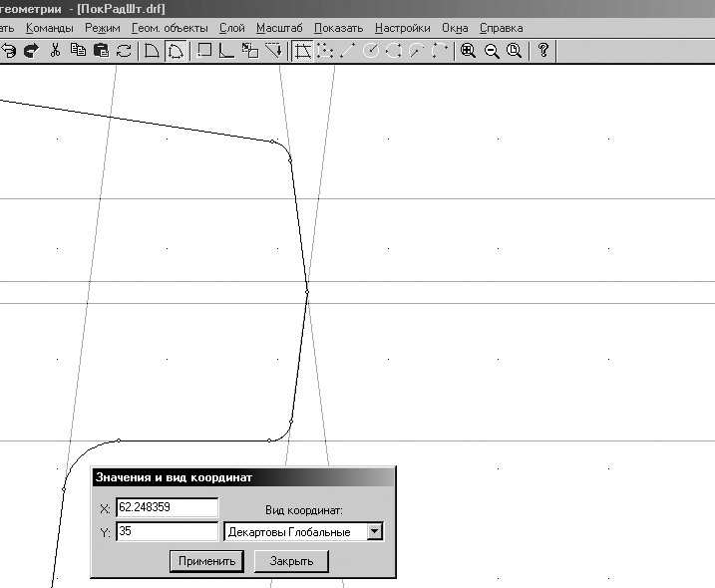Image resolution: width=715 pixels, height=588 pixels.
Task: Click the Refresh arrows icon
Action: pos(124,51)
